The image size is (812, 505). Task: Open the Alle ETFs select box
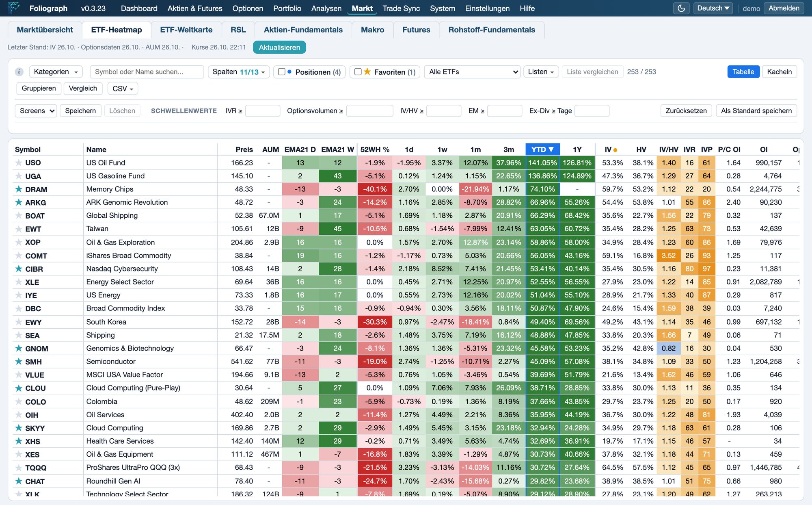pyautogui.click(x=473, y=72)
